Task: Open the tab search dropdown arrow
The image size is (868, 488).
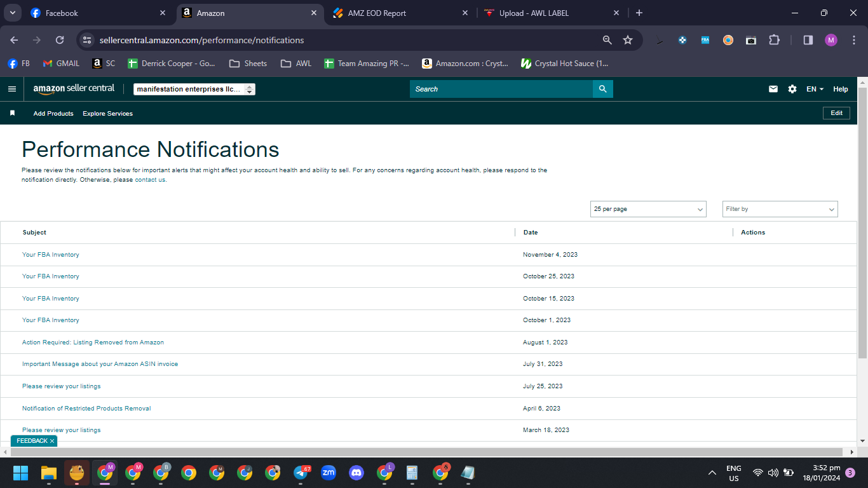Action: tap(12, 13)
